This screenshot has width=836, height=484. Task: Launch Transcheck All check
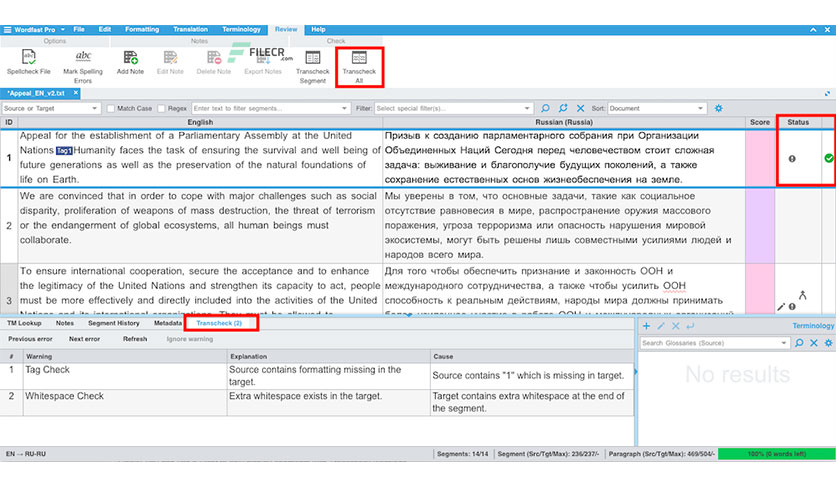coord(359,66)
